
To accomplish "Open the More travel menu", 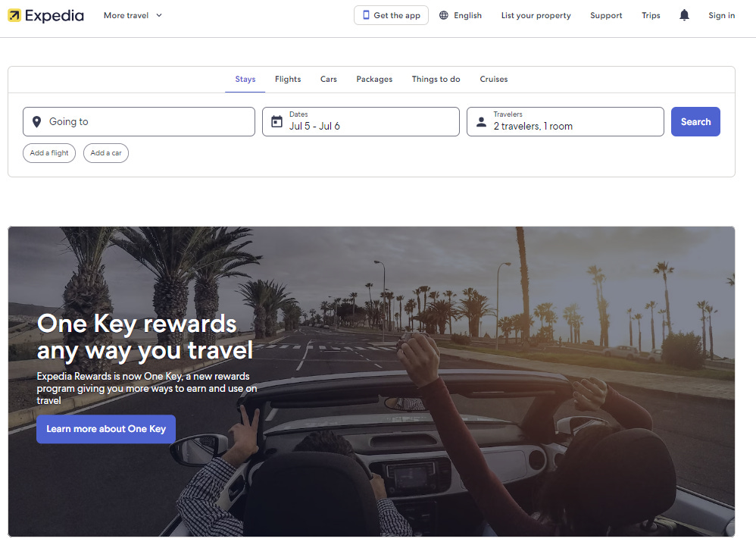I will pos(133,15).
